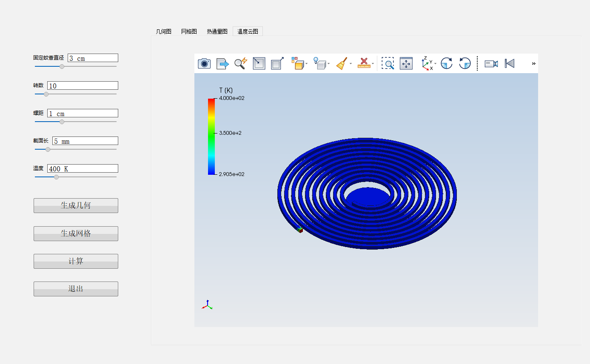The image size is (590, 364).
Task: Click the temperature color legend bar
Action: pos(211,136)
